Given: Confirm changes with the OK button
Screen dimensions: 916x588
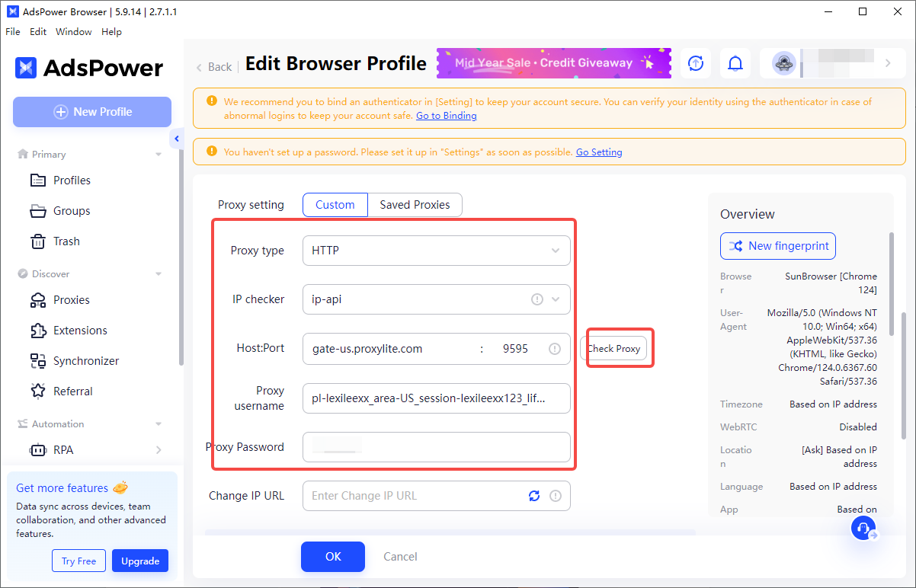Looking at the screenshot, I should tap(333, 557).
